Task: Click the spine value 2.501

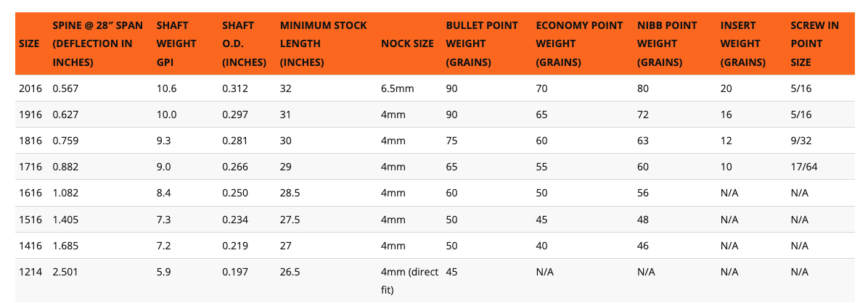Action: [x=66, y=272]
